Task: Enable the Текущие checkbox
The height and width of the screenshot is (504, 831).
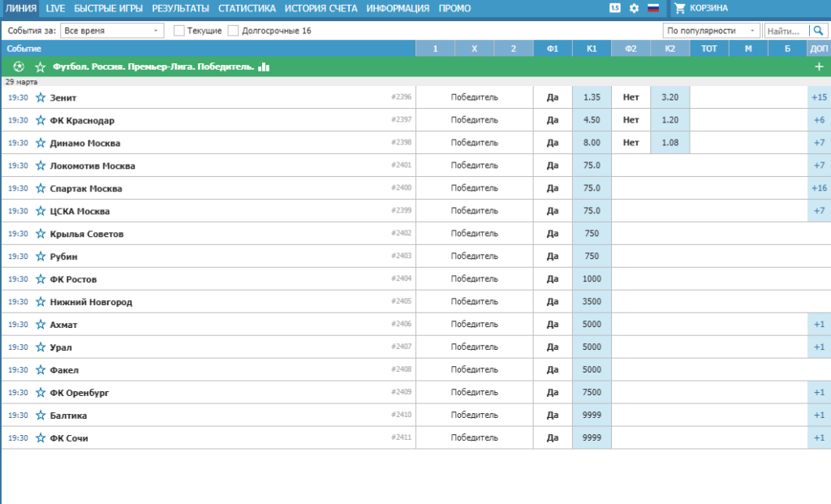Action: 179,31
